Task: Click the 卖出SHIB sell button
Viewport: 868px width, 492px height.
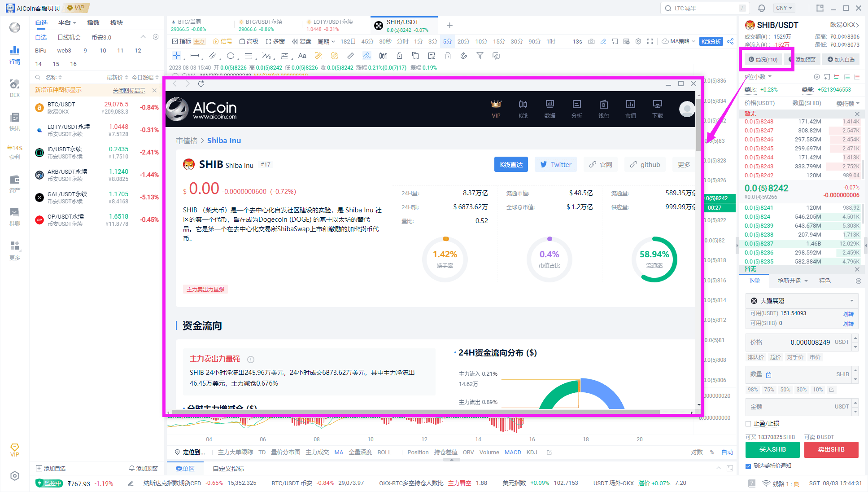Action: click(831, 449)
